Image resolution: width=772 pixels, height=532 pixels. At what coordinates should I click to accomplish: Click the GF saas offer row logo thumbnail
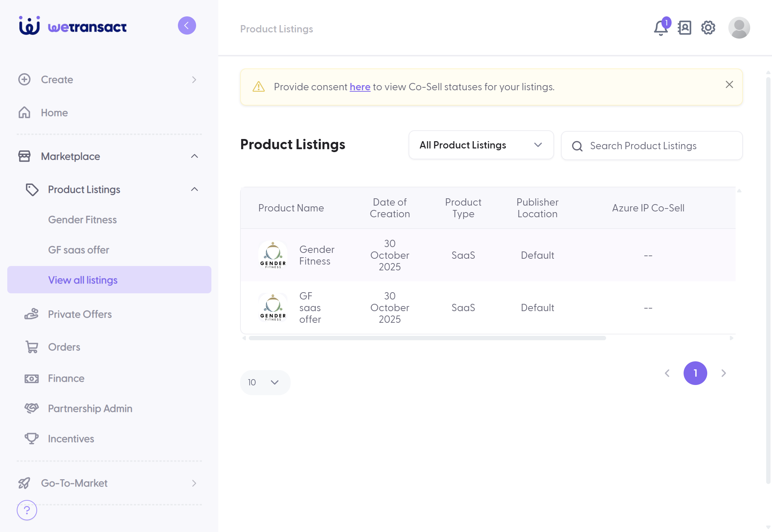tap(273, 307)
